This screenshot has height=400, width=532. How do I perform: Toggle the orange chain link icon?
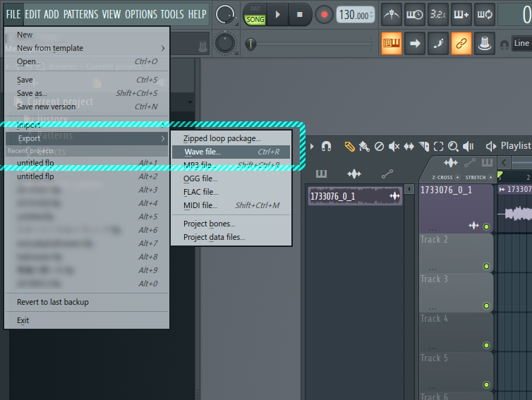click(x=461, y=43)
